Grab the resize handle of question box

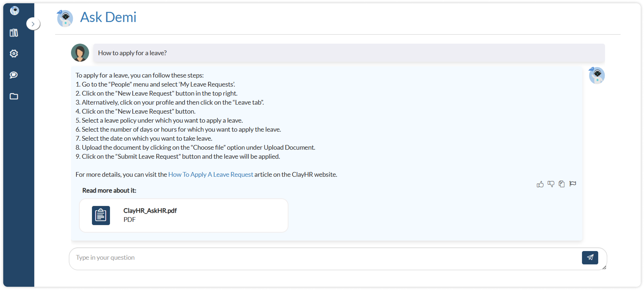(604, 268)
